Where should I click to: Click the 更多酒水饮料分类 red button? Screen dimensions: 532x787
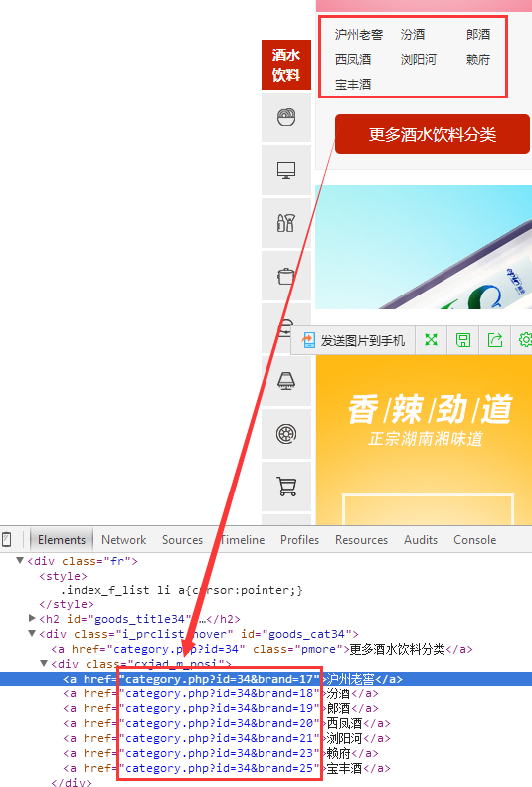pos(433,134)
